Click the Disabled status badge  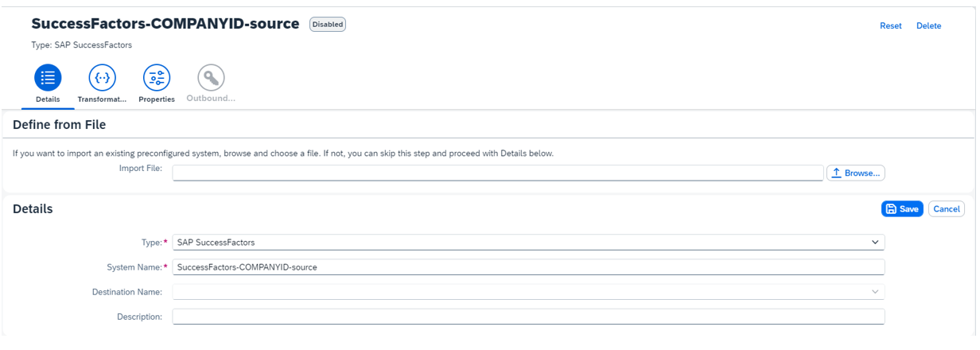coord(328,25)
